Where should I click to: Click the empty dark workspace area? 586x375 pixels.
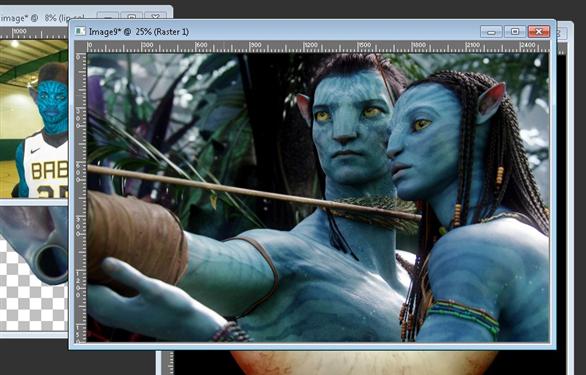tap(374, 9)
